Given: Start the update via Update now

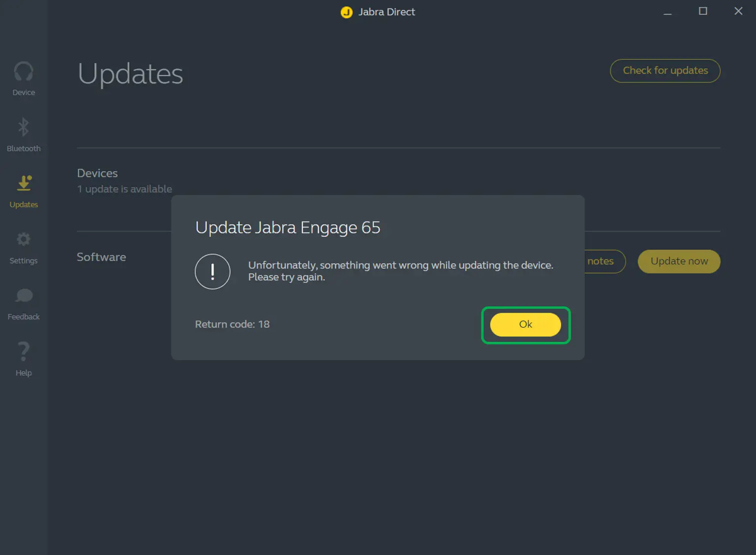Looking at the screenshot, I should click(x=679, y=261).
